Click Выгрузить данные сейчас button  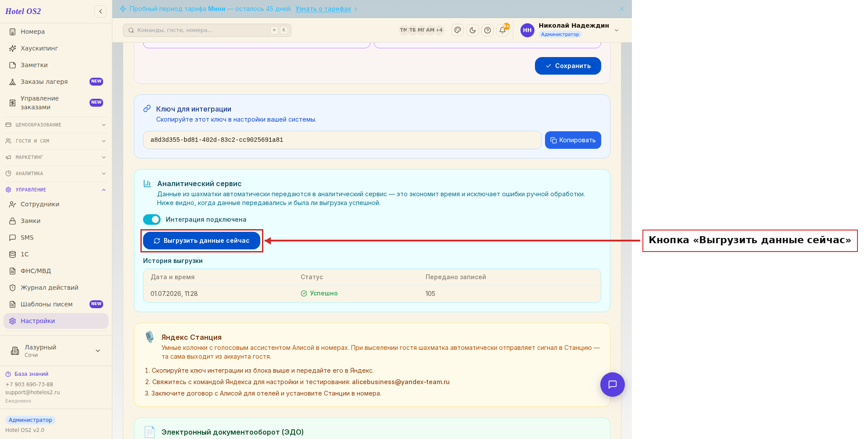click(201, 241)
